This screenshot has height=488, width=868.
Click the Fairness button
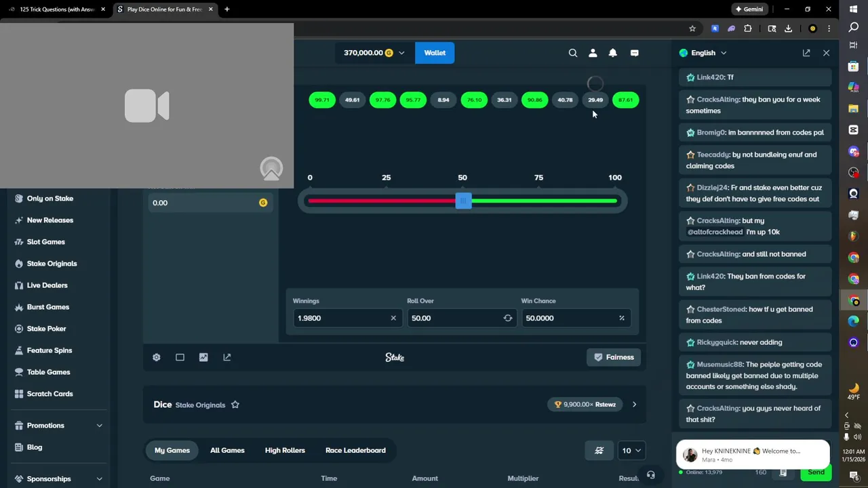(614, 357)
